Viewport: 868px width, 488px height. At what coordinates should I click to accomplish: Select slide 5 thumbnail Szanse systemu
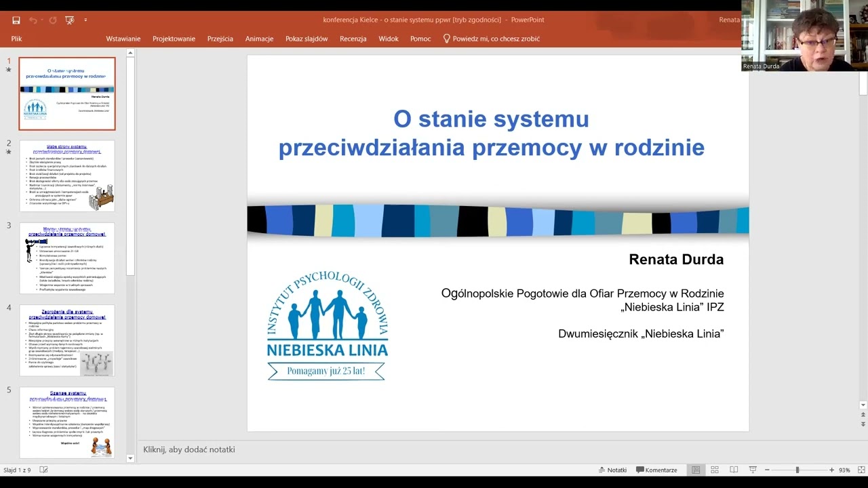click(x=67, y=422)
